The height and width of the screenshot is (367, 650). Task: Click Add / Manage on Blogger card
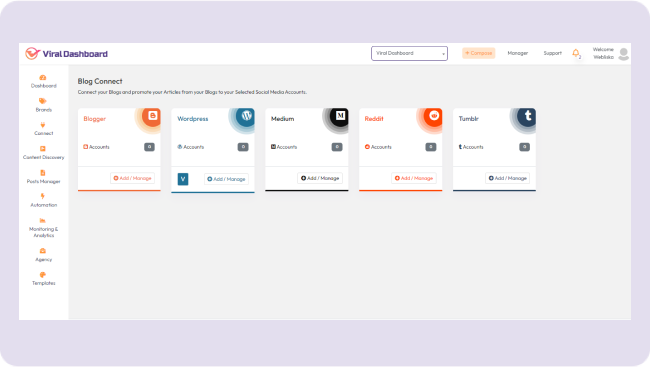coord(133,178)
